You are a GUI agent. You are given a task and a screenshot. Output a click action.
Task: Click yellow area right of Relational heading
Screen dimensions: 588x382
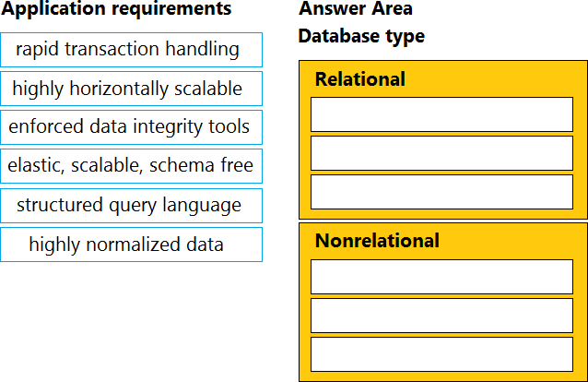498,79
